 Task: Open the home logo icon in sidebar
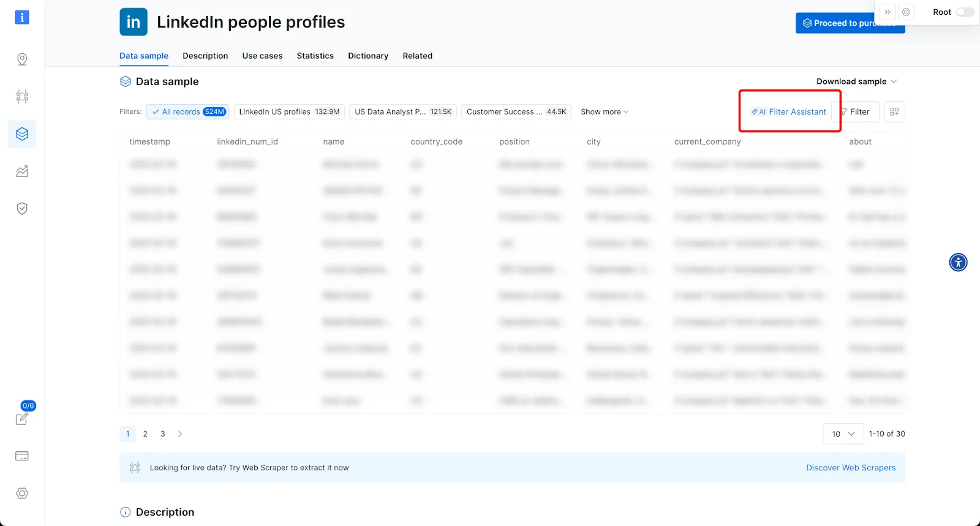(22, 17)
